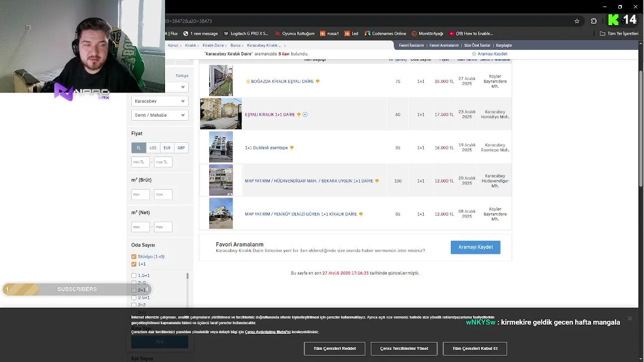The height and width of the screenshot is (362, 644).
Task: Open the YouTube 'How to Enable' bookmark
Action: (470, 34)
